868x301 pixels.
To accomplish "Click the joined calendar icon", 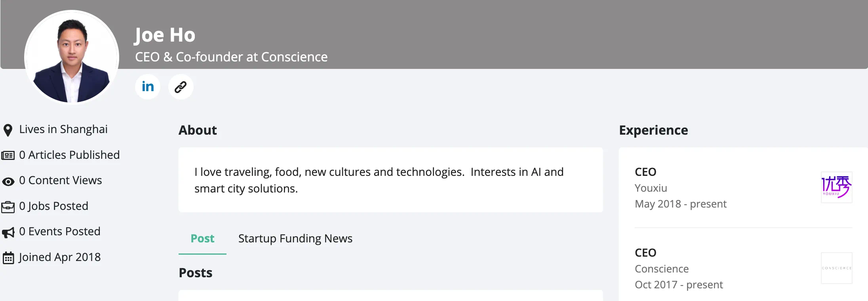I will [8, 258].
